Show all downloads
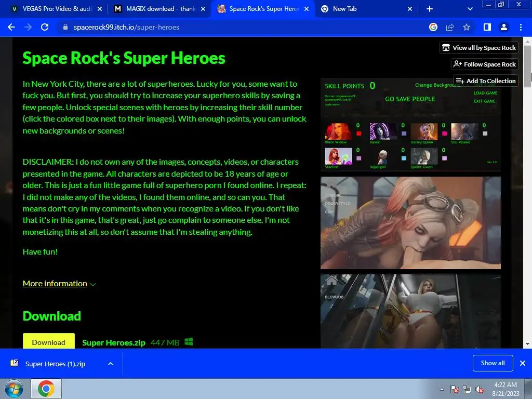The width and height of the screenshot is (532, 399). pos(493,363)
